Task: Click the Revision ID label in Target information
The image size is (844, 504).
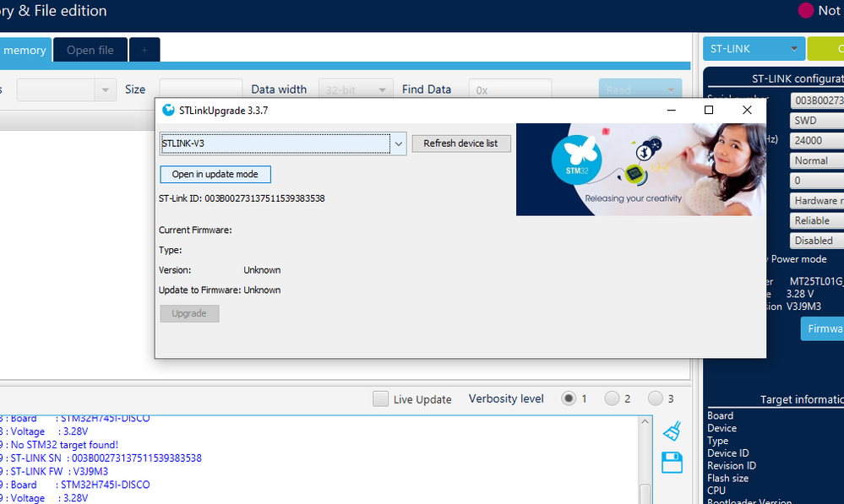Action: pos(732,466)
